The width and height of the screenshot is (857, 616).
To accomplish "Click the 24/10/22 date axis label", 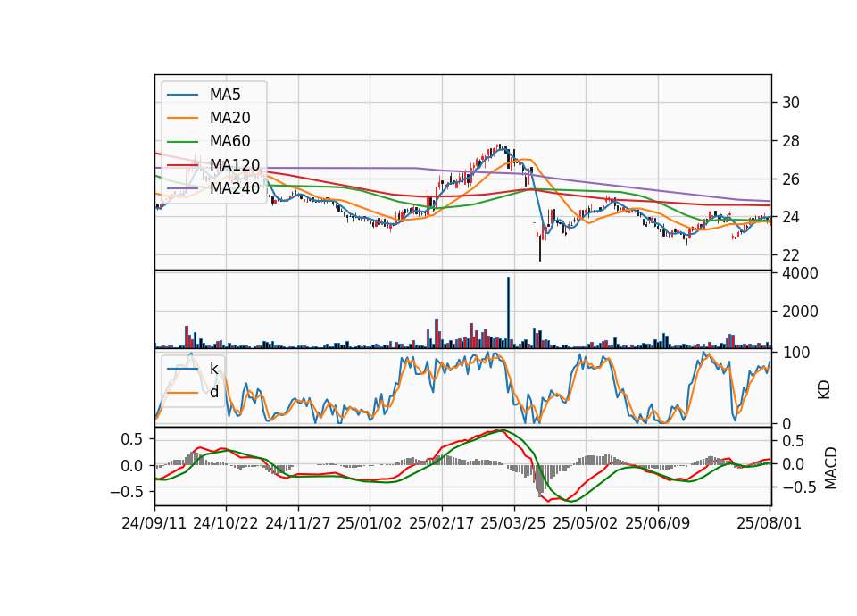I will (x=226, y=523).
